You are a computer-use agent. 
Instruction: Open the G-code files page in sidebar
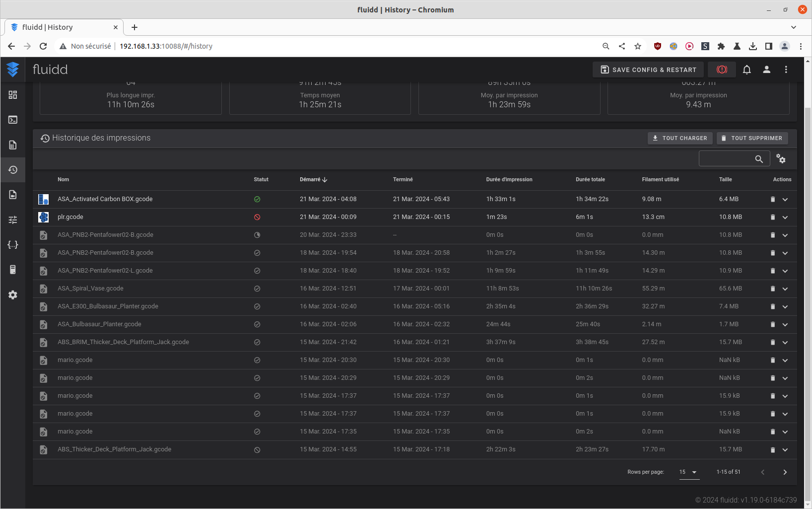13,145
